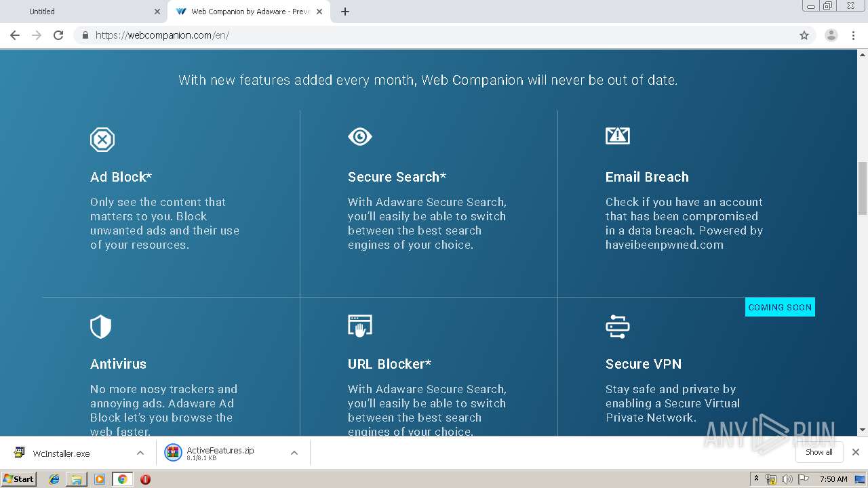868x488 pixels.
Task: Click the Email Breach heading
Action: (647, 177)
